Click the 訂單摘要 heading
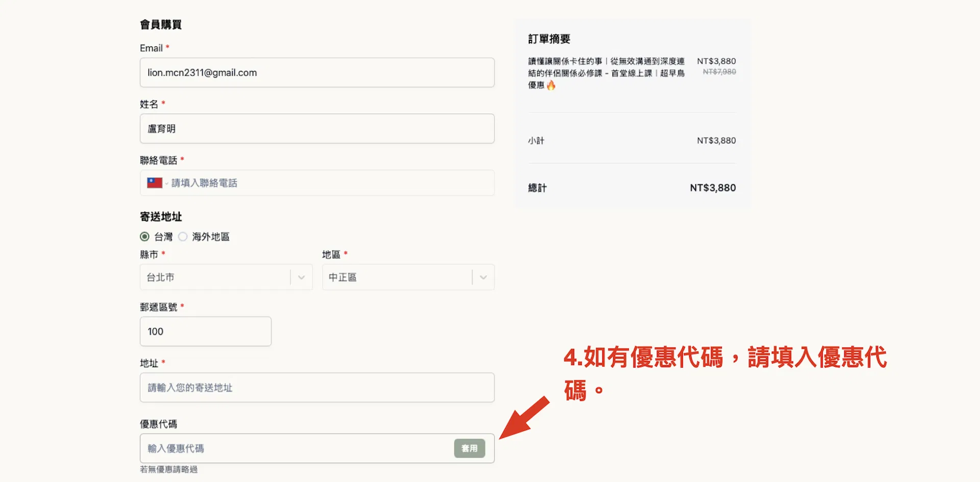980x482 pixels. pos(549,39)
